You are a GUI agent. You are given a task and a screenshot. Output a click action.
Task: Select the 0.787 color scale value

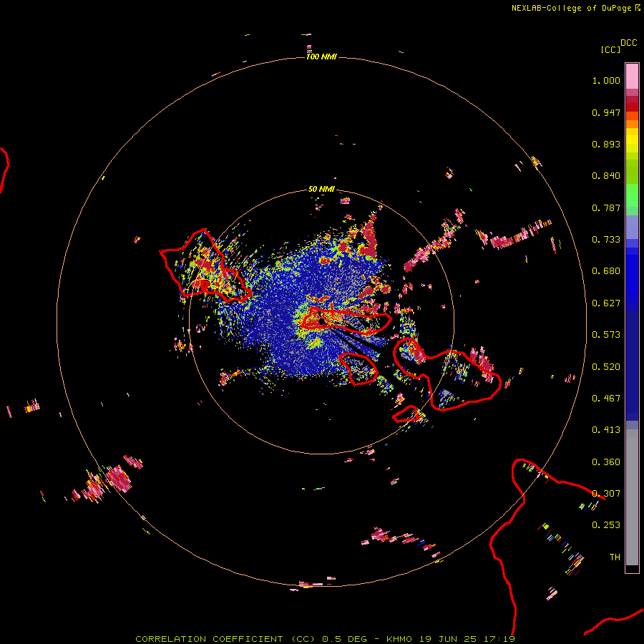[x=606, y=208]
